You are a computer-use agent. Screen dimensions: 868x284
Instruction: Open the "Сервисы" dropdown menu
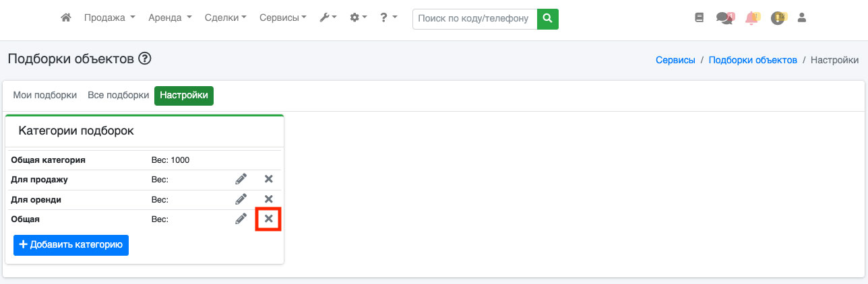pos(282,18)
